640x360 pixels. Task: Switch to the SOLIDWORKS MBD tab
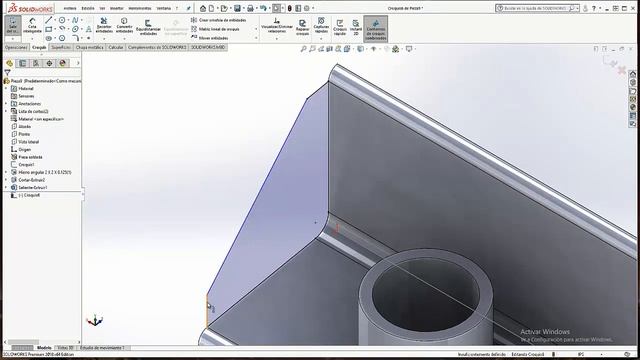click(208, 47)
